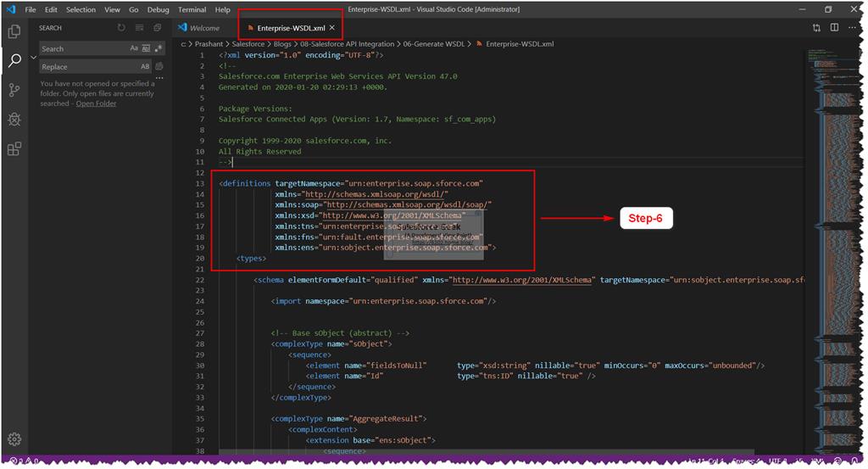The width and height of the screenshot is (868, 469).
Task: Select the Enterprise-WSDL.xml tab
Action: coord(291,28)
